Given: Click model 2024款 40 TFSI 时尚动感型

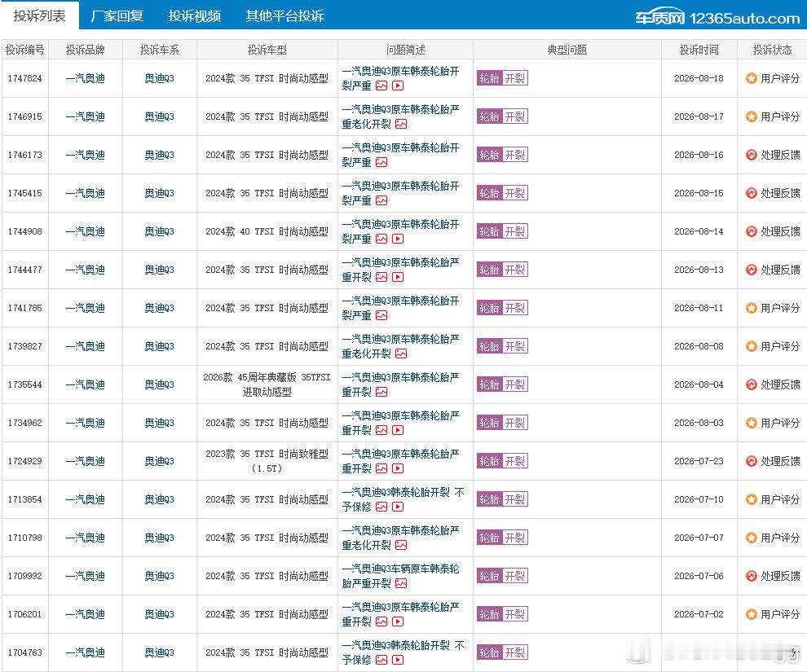Looking at the screenshot, I should (267, 231).
